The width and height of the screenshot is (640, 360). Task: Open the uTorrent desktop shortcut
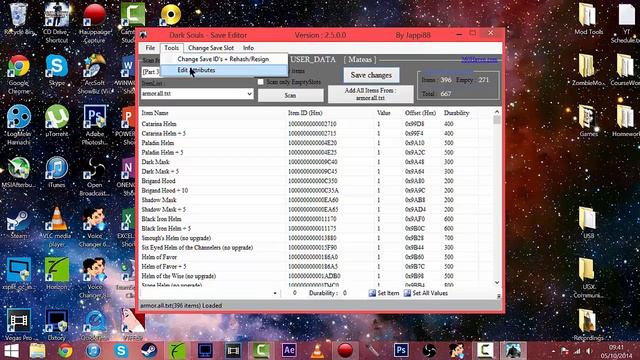click(57, 121)
